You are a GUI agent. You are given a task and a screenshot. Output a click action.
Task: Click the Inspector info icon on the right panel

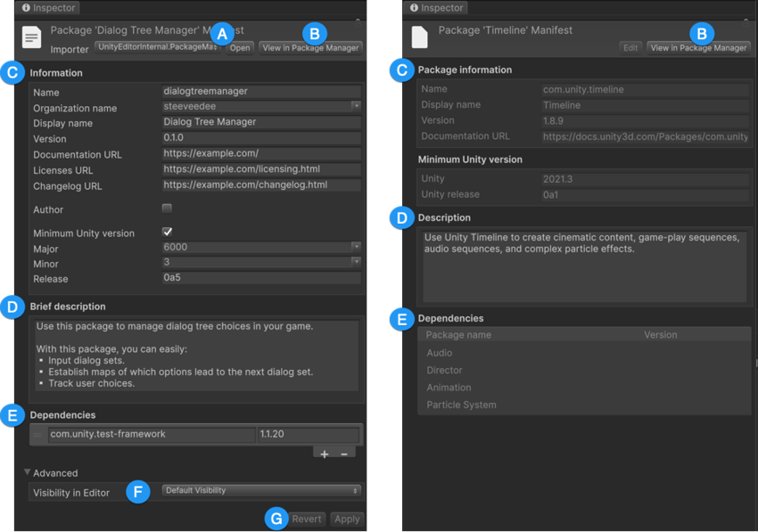pos(412,7)
